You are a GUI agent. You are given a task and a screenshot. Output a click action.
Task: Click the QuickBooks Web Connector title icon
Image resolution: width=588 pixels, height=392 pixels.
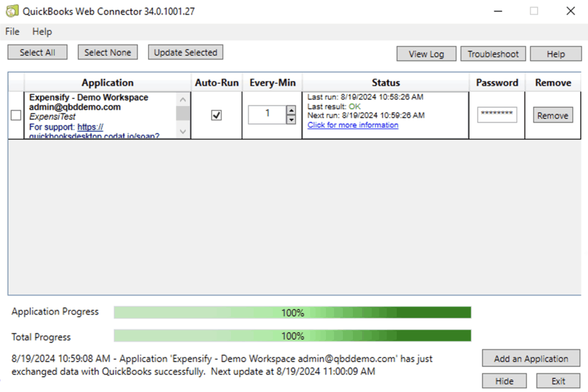pyautogui.click(x=12, y=11)
